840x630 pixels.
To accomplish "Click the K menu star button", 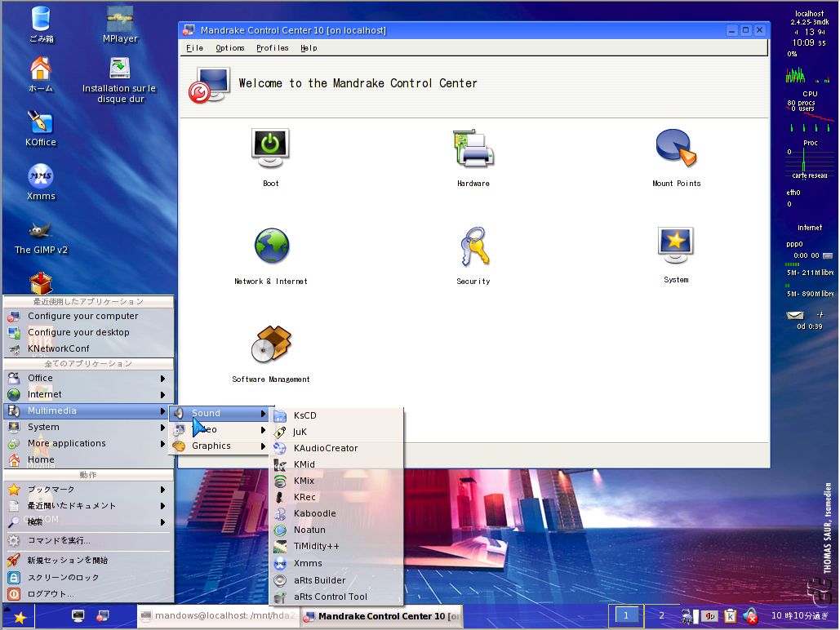I will click(20, 618).
